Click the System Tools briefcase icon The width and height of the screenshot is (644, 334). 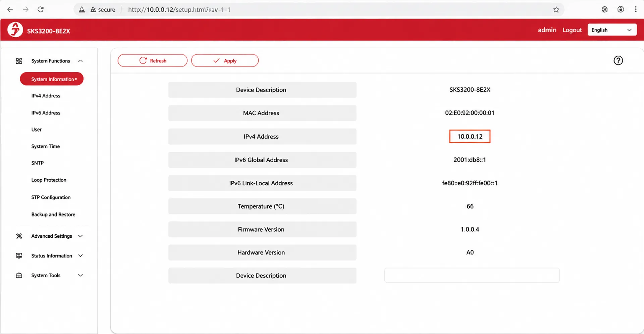tap(19, 275)
